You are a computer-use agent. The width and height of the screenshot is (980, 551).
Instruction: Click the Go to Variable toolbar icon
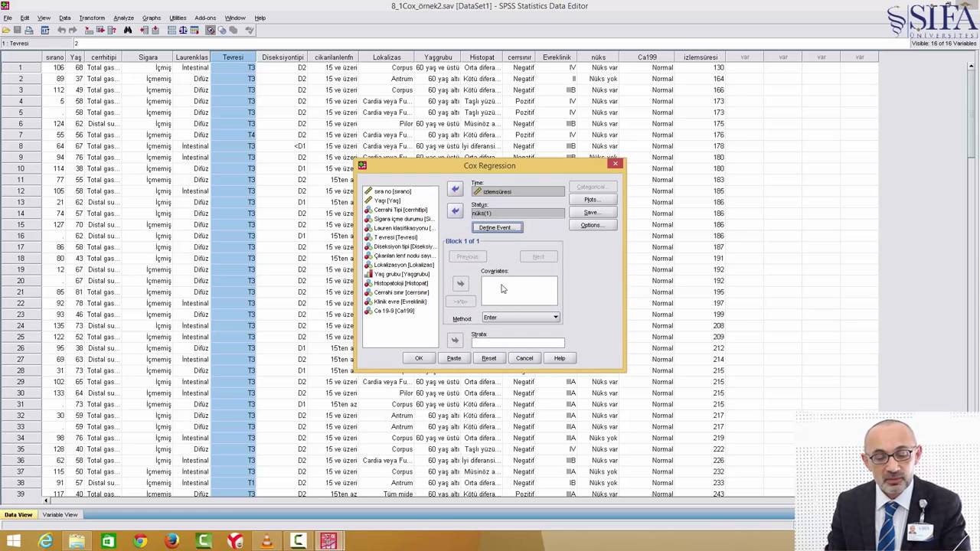[100, 31]
